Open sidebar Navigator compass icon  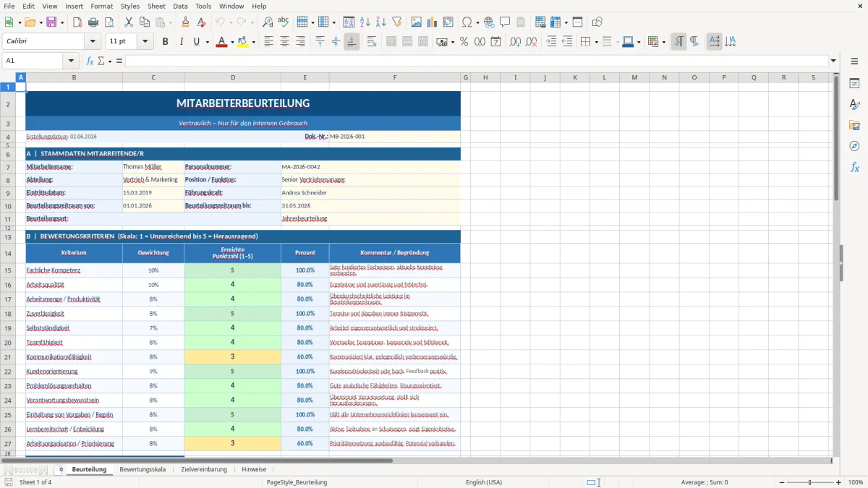[x=854, y=146]
